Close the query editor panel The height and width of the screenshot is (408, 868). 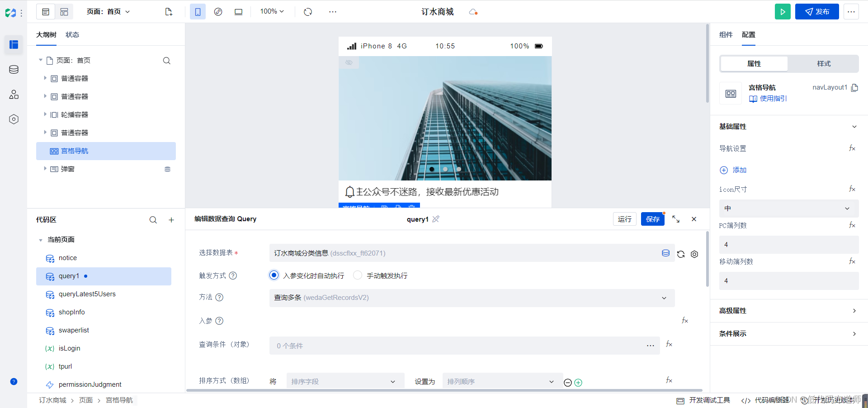(x=694, y=219)
